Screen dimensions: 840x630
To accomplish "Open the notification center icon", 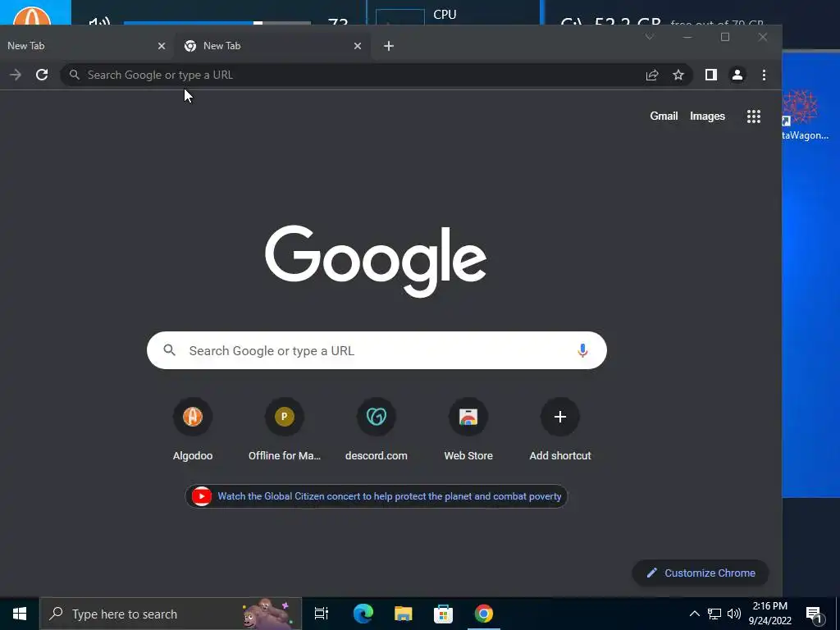I will 815,614.
